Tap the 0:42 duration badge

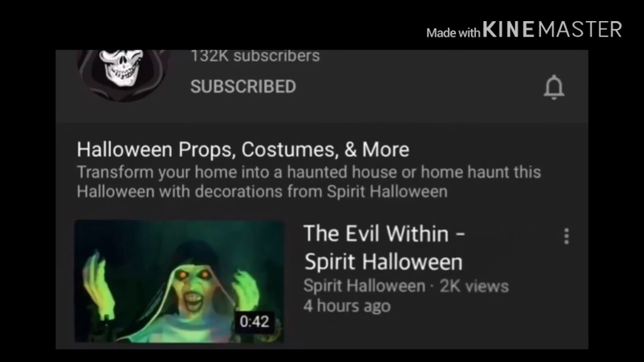point(254,321)
